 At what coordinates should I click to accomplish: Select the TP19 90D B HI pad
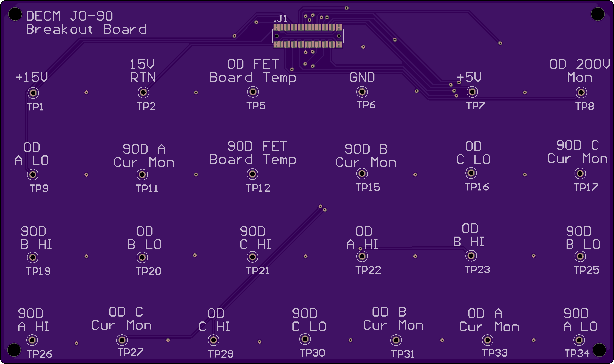coord(33,257)
